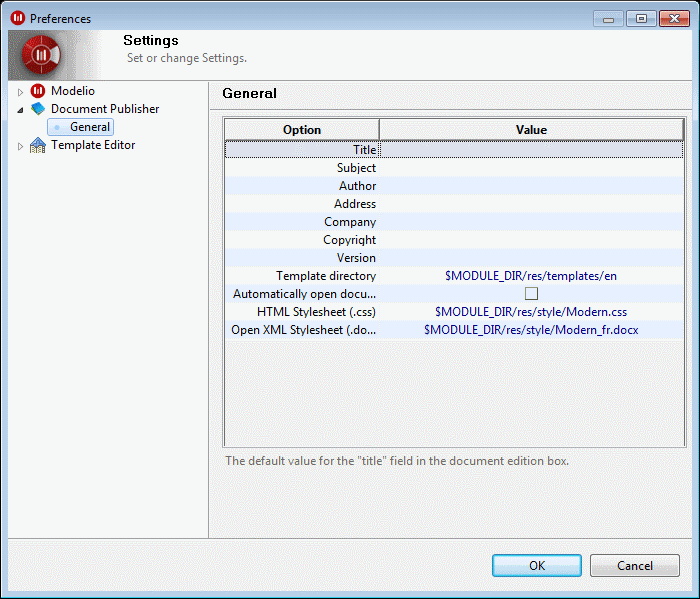This screenshot has width=700, height=599.
Task: Click the Modelio red icon in tree
Action: (38, 91)
